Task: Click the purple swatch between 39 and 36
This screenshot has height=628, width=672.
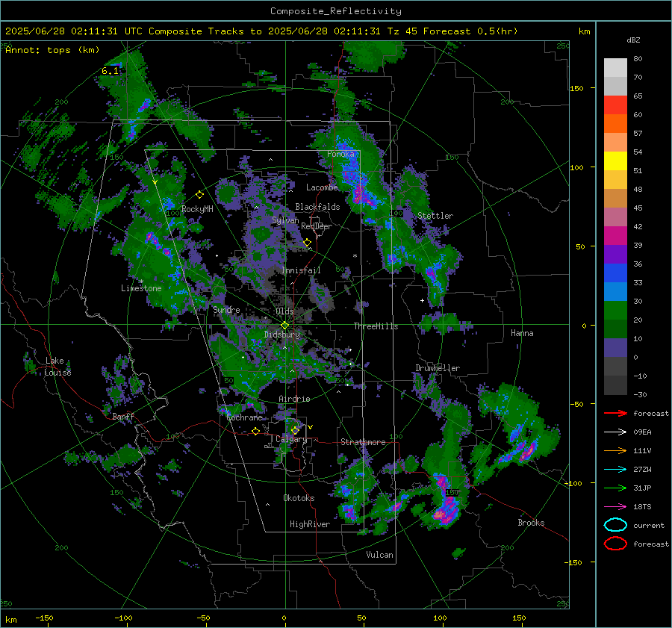Action: (x=615, y=255)
